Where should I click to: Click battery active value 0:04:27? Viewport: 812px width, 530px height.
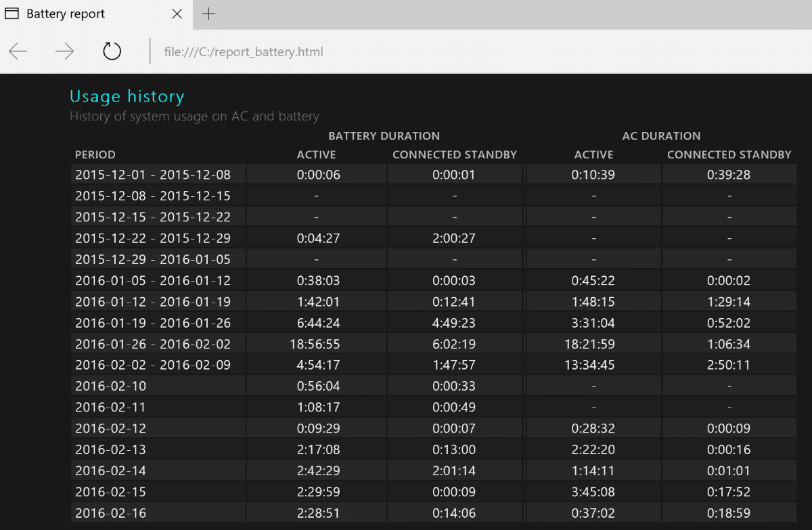[x=319, y=238]
